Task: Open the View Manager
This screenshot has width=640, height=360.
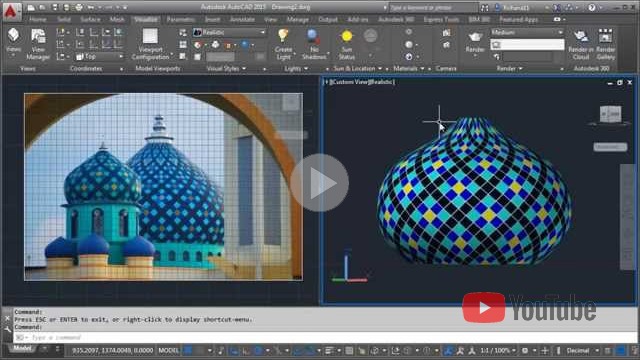Action: (x=38, y=44)
